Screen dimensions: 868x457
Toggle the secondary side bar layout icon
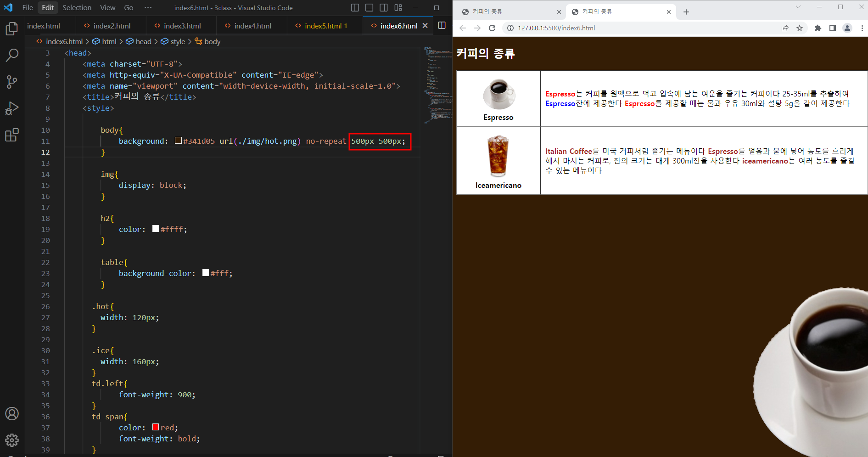[384, 7]
